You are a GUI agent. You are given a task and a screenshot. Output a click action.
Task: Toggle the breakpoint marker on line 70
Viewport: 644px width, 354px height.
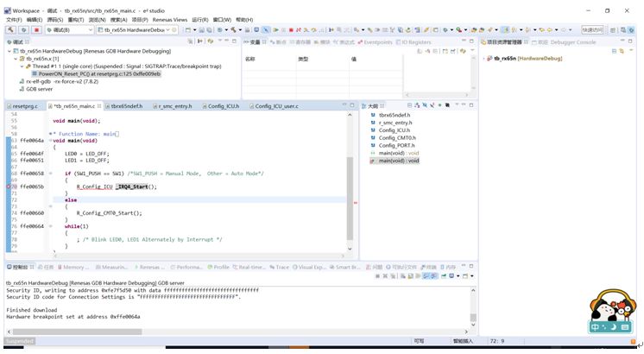tap(9, 186)
